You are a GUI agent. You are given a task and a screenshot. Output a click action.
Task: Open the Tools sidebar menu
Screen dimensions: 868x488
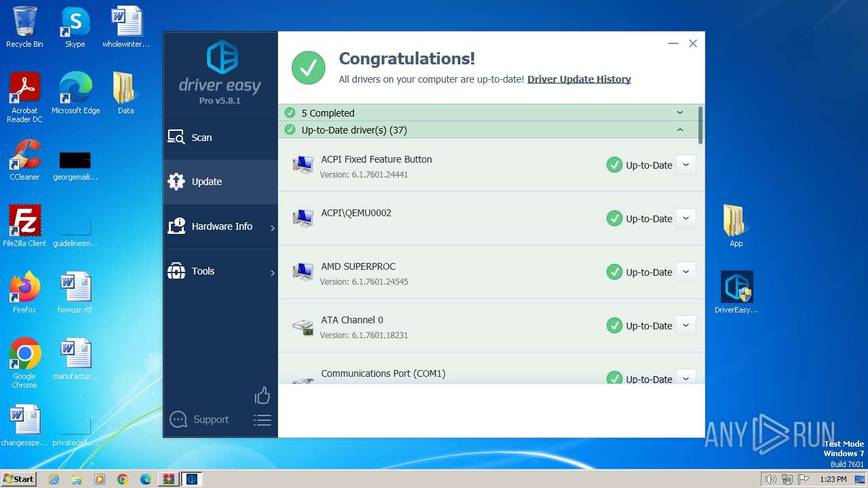pos(220,271)
